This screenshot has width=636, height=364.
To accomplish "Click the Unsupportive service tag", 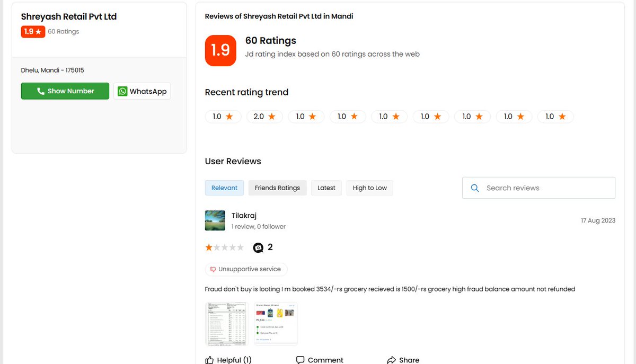I will tap(246, 269).
